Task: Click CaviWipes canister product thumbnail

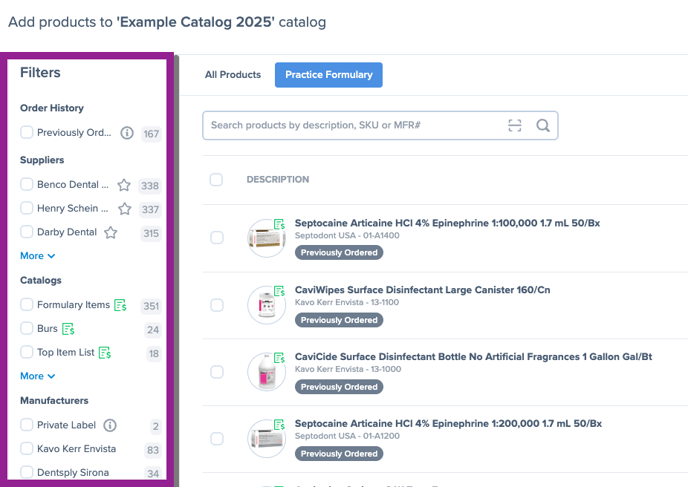Action: (x=266, y=305)
